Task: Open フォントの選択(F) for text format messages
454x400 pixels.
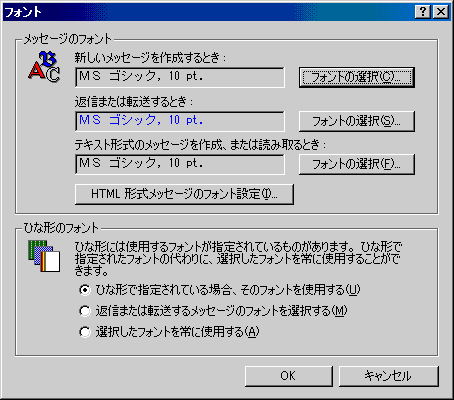Action: point(357,164)
